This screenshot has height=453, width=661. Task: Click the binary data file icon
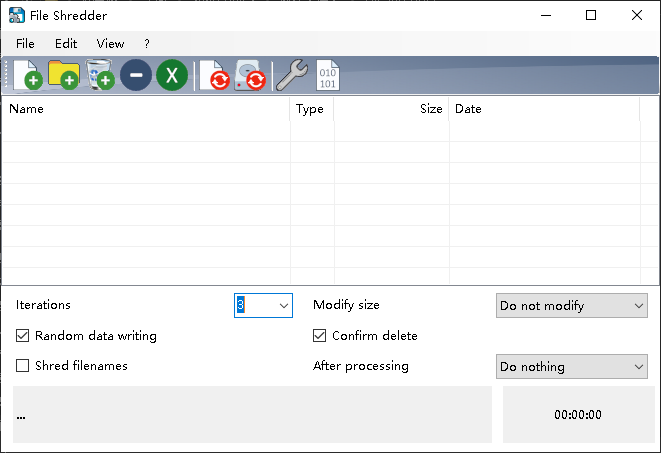coord(327,76)
